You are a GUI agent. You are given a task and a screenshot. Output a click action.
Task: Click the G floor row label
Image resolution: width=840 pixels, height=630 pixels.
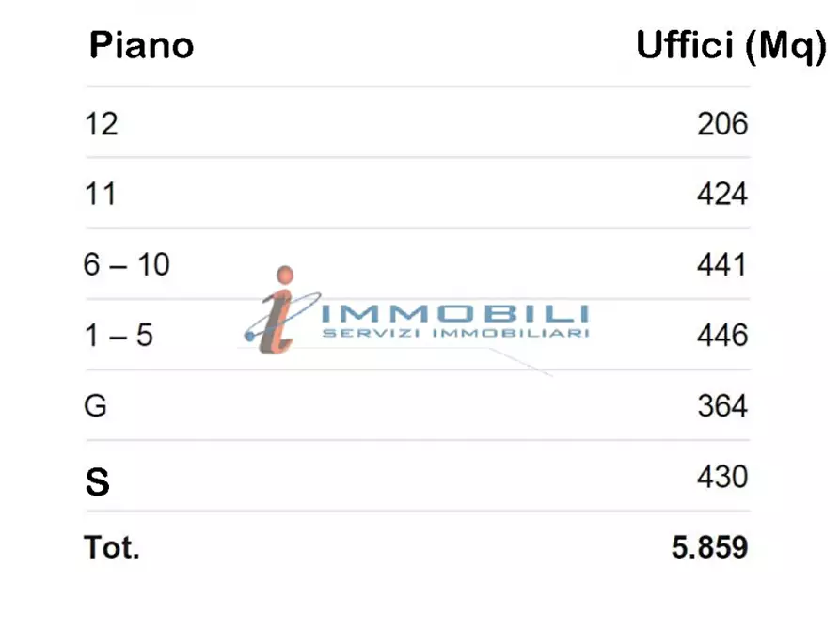95,406
